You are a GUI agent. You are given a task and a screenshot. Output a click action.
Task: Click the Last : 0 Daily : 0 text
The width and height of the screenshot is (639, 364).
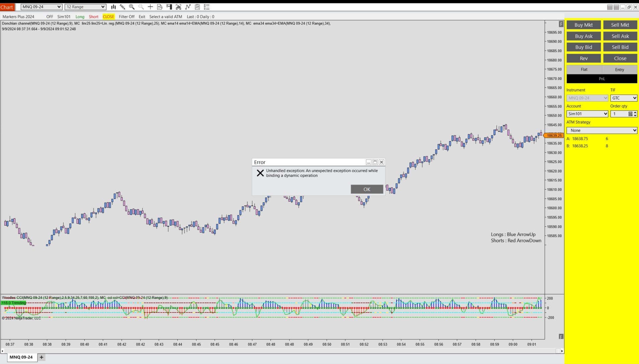[200, 17]
